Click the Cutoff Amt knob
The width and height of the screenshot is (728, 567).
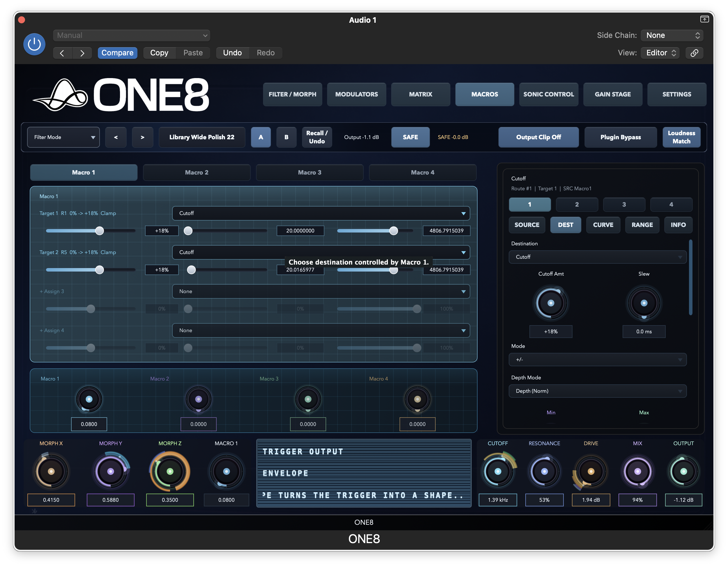point(551,303)
